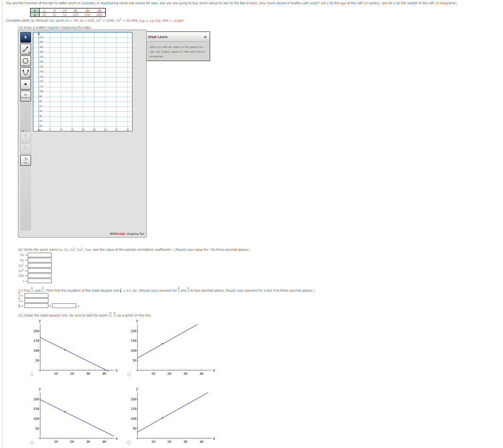Click the WebAssign Graphing Tool link

click(126, 233)
